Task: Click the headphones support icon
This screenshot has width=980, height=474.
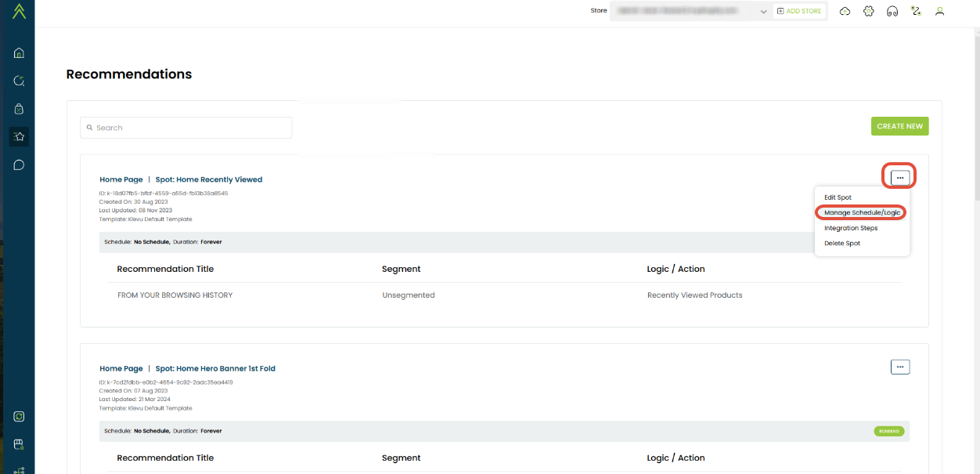Action: point(892,12)
